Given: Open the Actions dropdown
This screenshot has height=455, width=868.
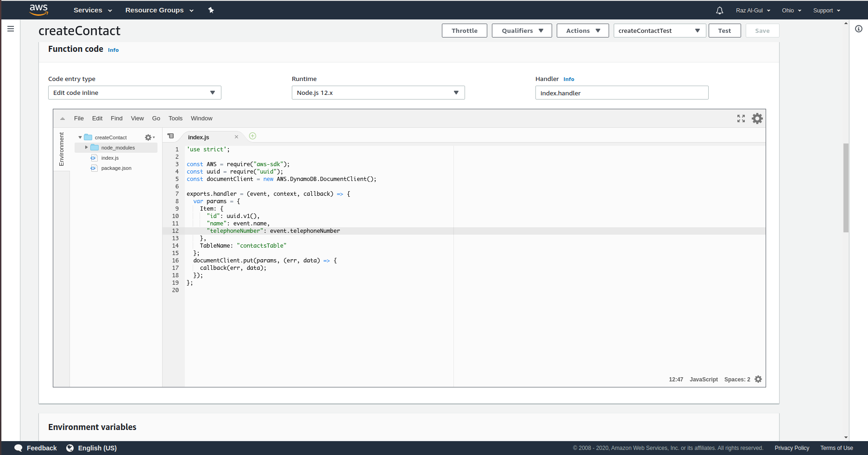Looking at the screenshot, I should tap(582, 31).
